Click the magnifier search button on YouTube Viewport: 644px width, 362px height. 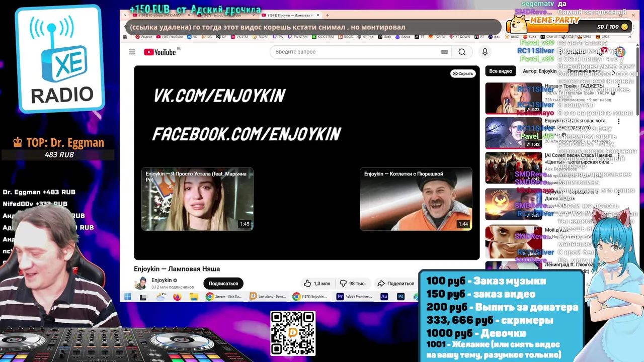[462, 52]
